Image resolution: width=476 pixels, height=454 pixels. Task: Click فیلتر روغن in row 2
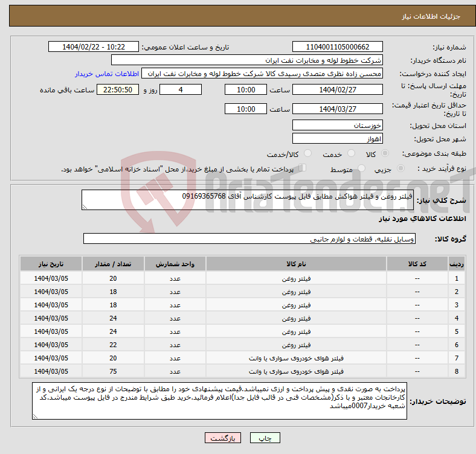(x=296, y=292)
